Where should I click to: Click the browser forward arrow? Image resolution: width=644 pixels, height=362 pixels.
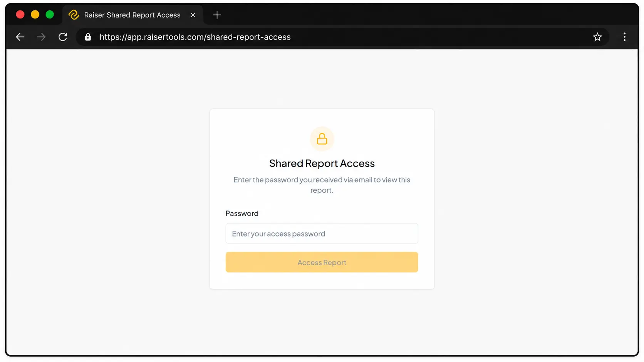click(x=41, y=37)
